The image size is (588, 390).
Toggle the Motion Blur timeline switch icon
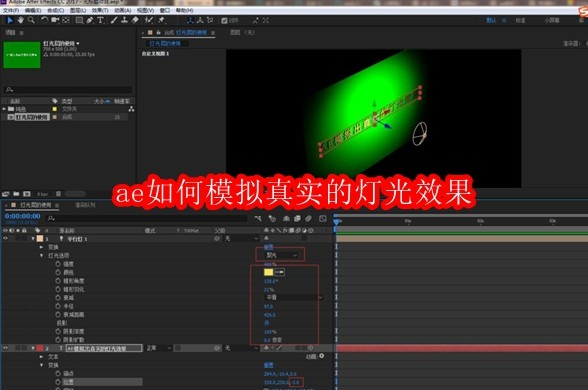[x=308, y=218]
